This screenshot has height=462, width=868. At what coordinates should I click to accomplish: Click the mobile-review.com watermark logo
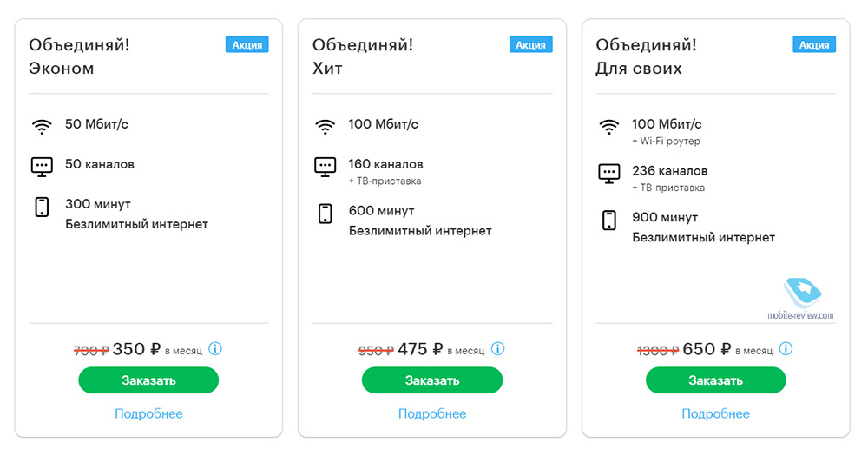(801, 299)
